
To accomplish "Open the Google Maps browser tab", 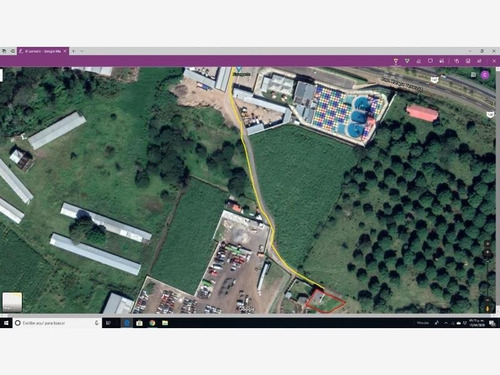I will point(40,51).
